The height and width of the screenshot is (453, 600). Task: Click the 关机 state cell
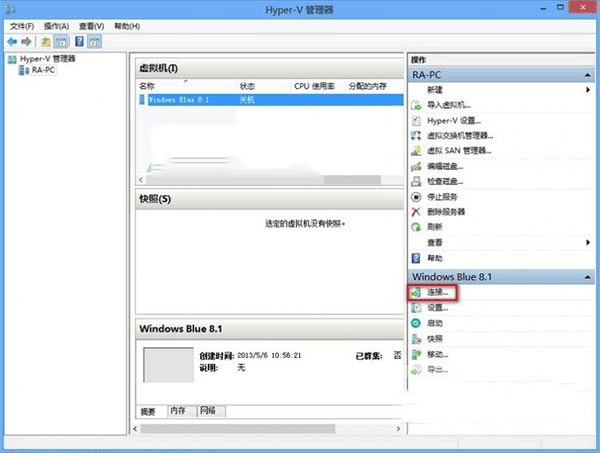247,100
